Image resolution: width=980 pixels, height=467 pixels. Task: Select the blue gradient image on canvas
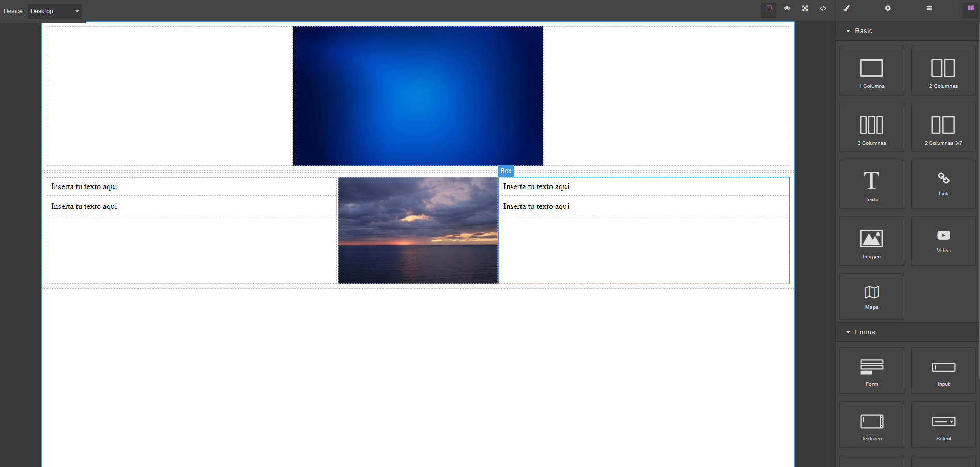point(418,96)
